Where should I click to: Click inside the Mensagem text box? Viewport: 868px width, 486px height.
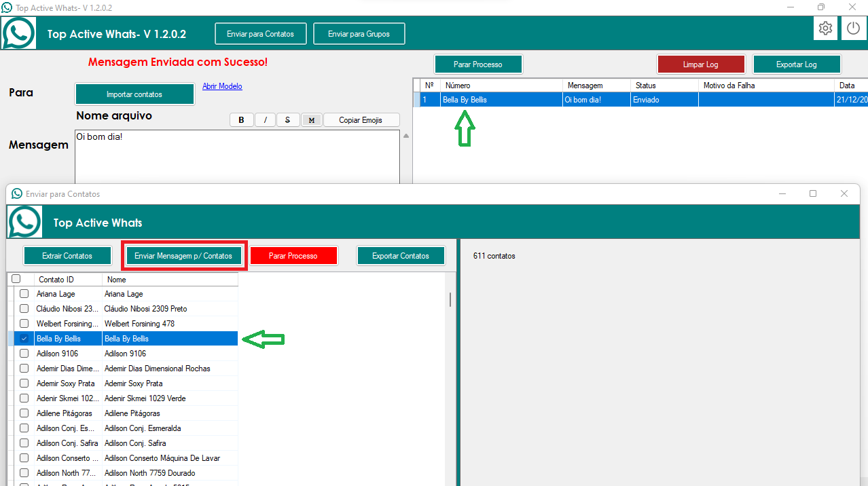[x=237, y=157]
